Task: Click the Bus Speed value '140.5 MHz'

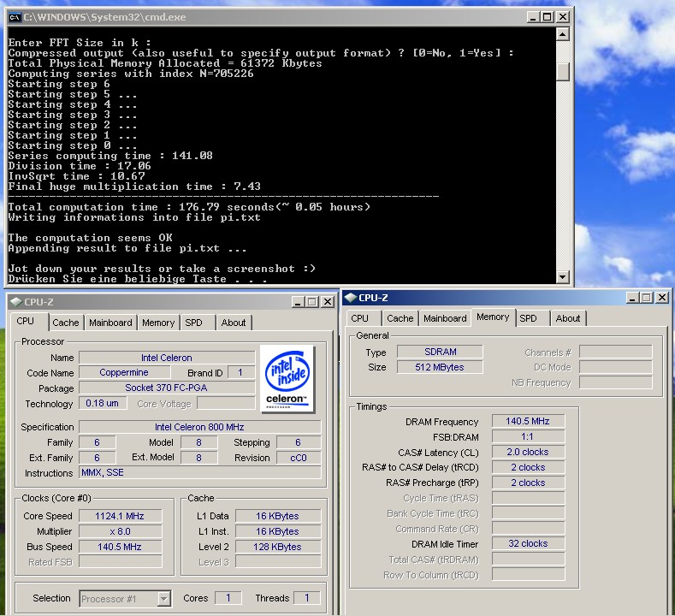Action: point(120,547)
